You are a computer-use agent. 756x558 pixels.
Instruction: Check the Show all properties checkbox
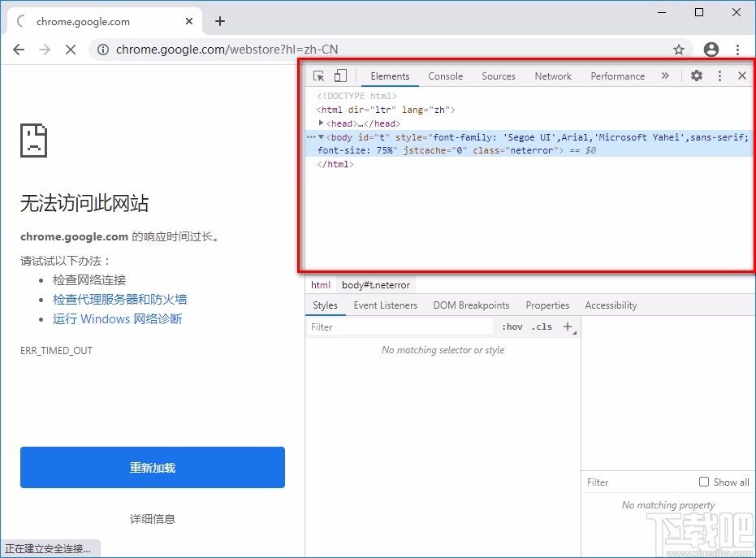tap(703, 482)
